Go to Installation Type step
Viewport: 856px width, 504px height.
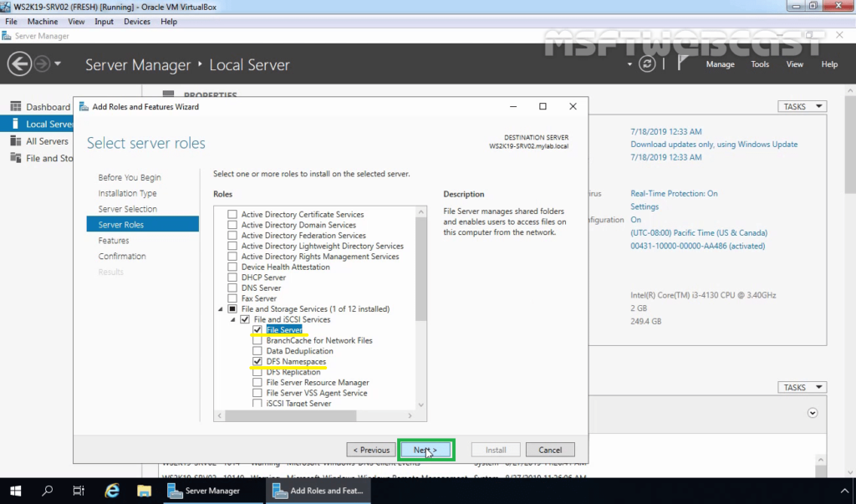pos(127,193)
